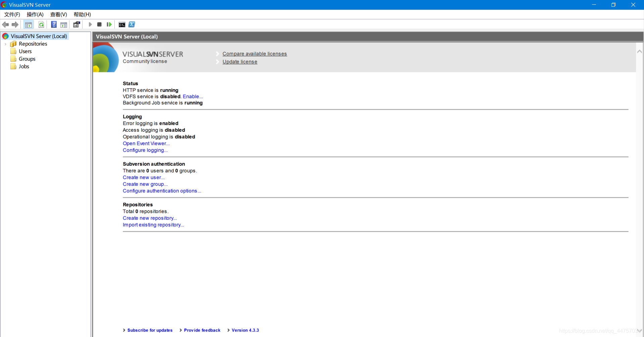Click the scroll-down arrow of the main pane
The height and width of the screenshot is (337, 644).
640,331
